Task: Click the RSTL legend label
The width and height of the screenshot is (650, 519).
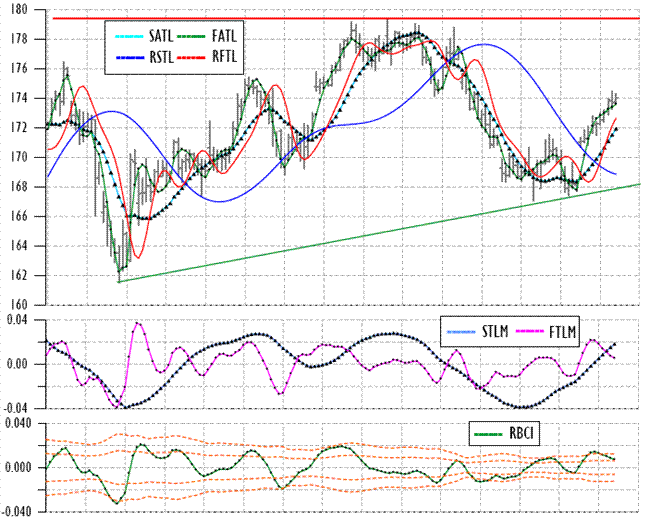Action: [161, 57]
